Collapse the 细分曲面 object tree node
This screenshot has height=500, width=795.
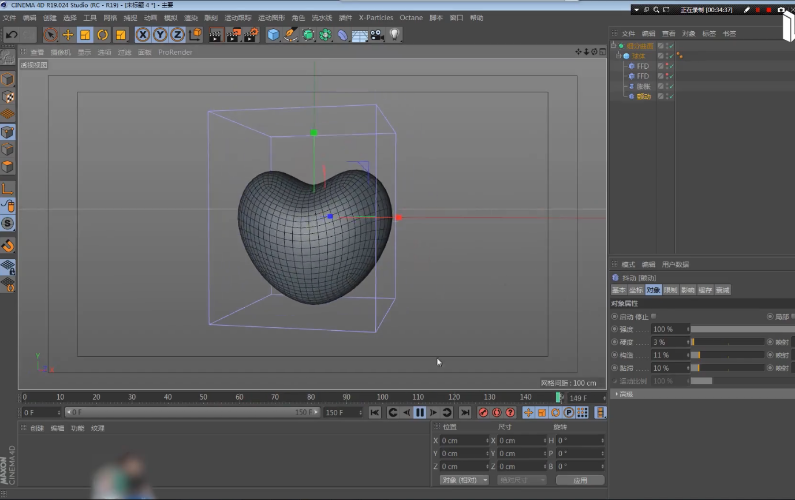(x=615, y=46)
